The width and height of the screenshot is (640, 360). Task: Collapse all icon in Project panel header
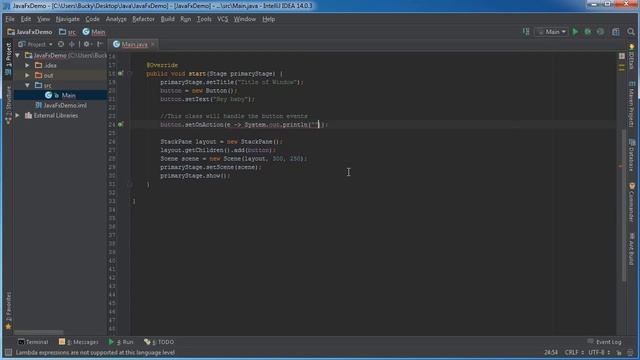click(x=72, y=44)
